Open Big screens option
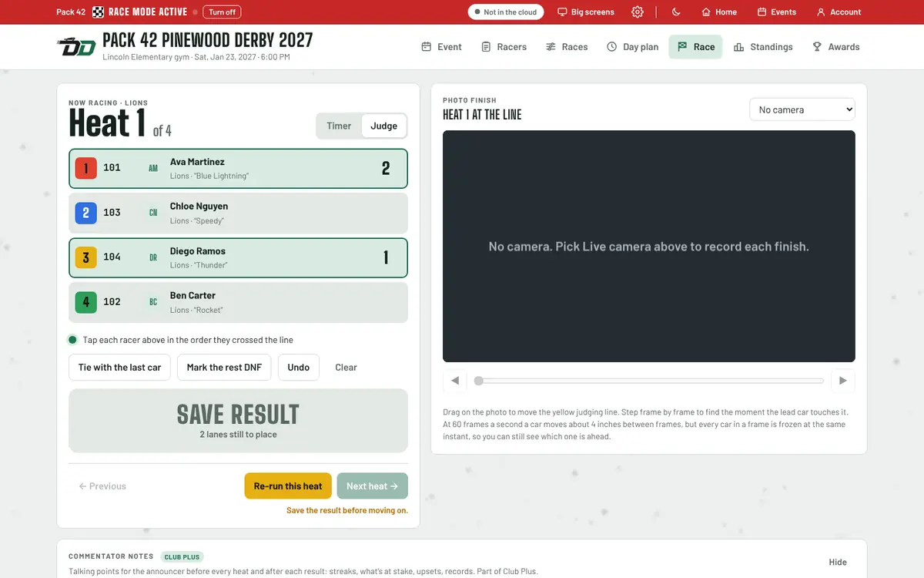Viewport: 924px width, 578px height. point(586,12)
